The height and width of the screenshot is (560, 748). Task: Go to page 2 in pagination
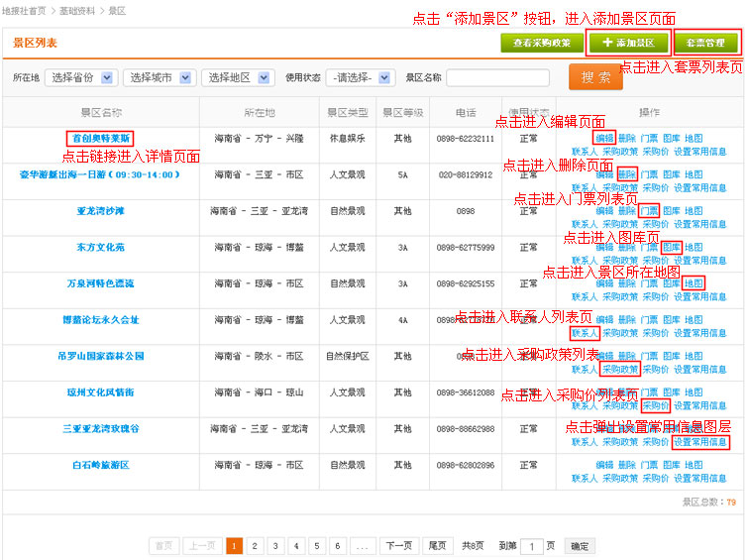[255, 546]
